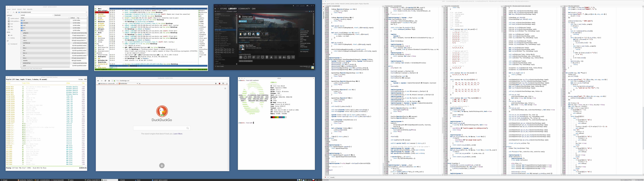
Task: Switch to the Downloads tab in file manager
Action: (71, 15)
